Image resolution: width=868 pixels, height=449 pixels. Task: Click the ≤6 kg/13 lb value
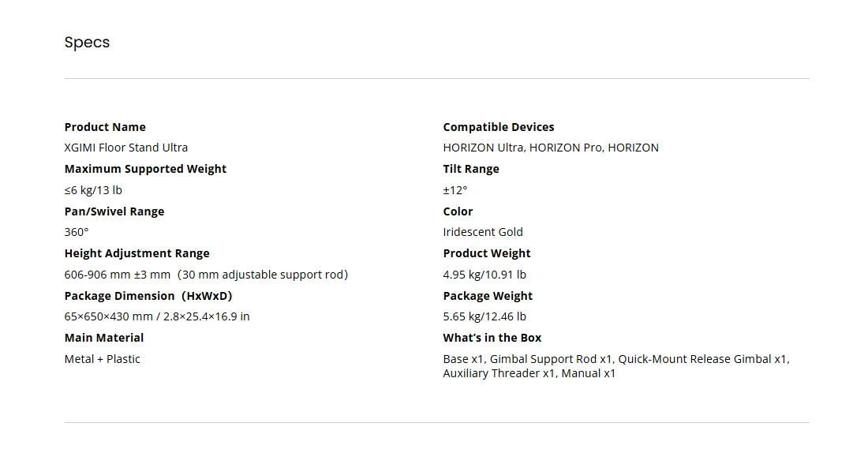[93, 190]
